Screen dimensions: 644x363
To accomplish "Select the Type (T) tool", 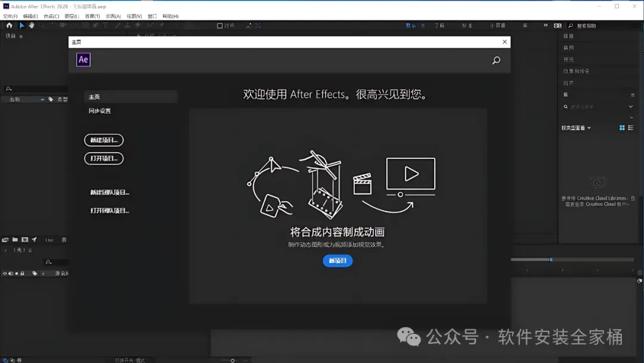I will [106, 26].
